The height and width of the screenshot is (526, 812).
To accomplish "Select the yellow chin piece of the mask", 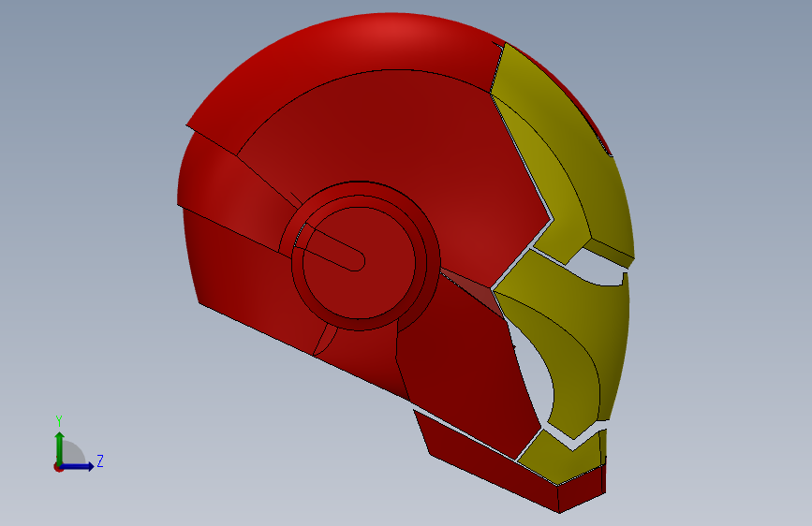I will click(x=562, y=456).
